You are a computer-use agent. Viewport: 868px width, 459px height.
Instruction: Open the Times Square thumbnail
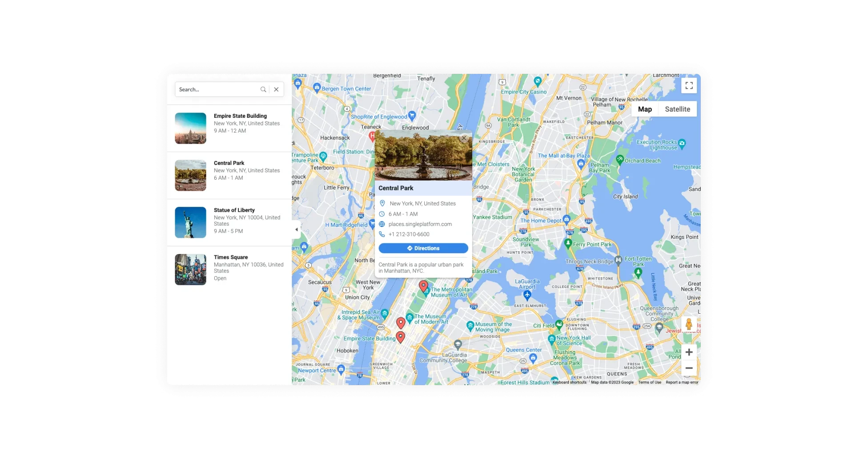click(190, 270)
